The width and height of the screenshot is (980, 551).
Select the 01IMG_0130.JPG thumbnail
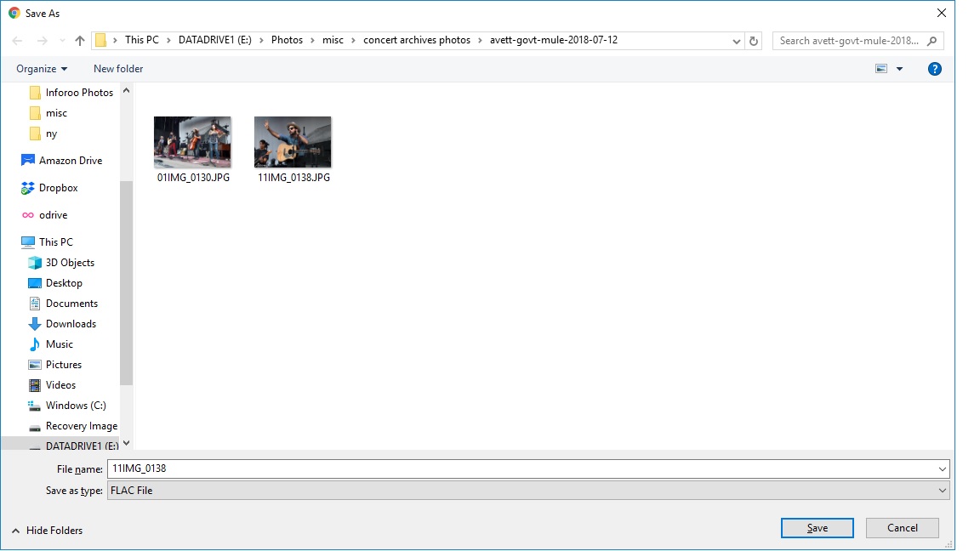click(x=192, y=142)
